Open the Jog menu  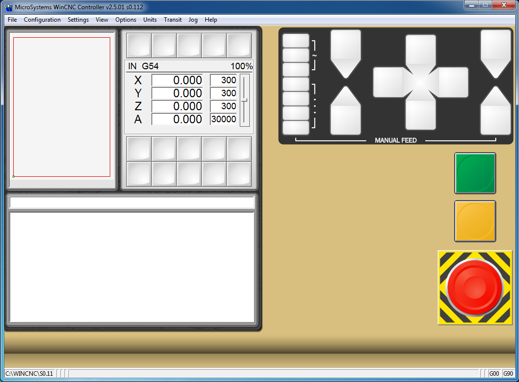[x=193, y=20]
